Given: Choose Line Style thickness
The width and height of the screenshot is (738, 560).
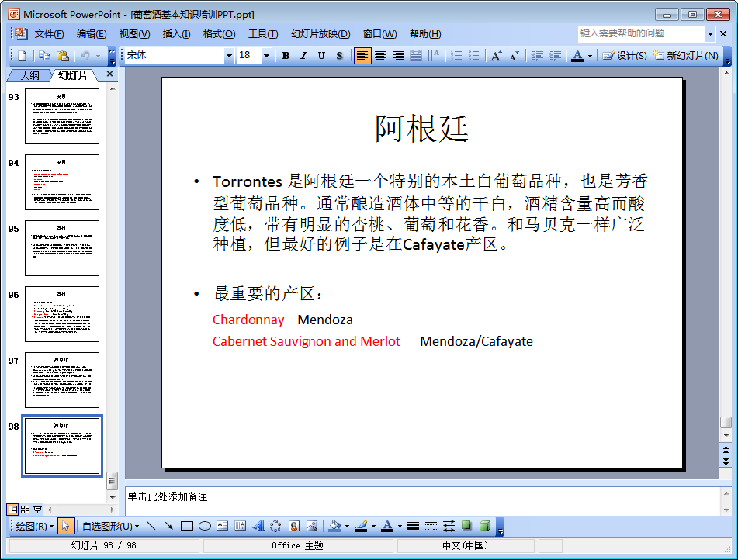Looking at the screenshot, I should [x=414, y=526].
